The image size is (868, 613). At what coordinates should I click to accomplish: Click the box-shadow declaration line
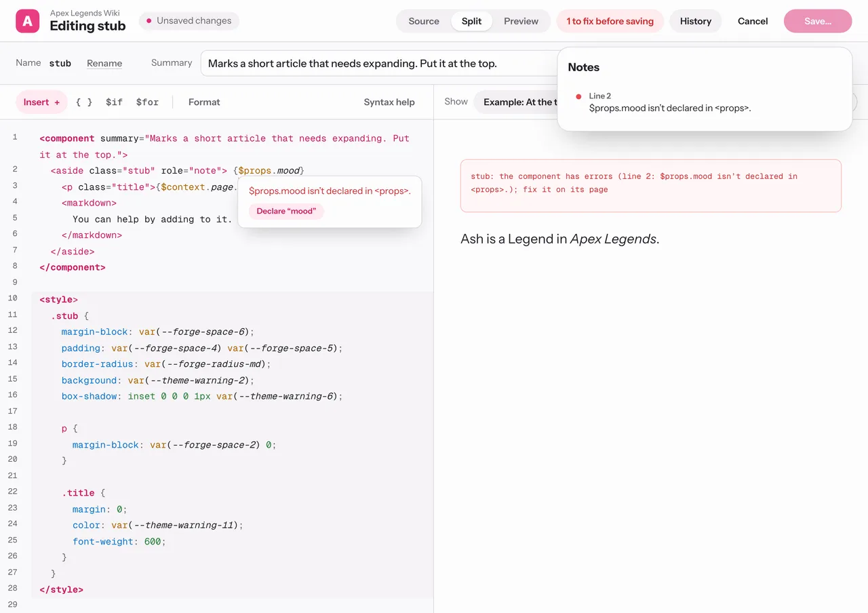[x=202, y=396]
